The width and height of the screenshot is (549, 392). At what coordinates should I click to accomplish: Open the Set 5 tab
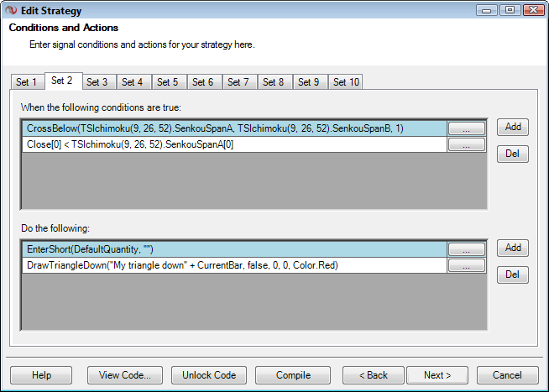click(169, 82)
